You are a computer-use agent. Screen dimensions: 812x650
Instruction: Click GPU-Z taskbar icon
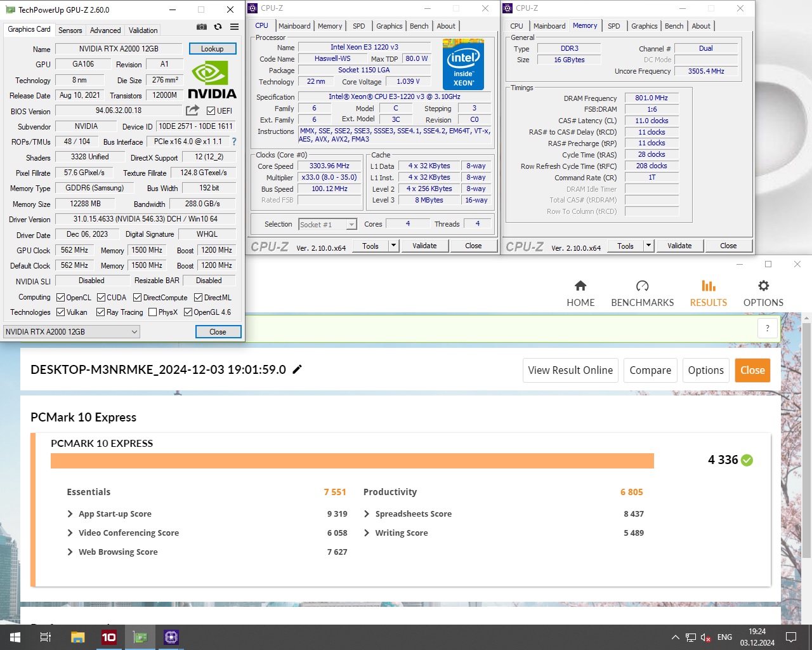pos(140,637)
